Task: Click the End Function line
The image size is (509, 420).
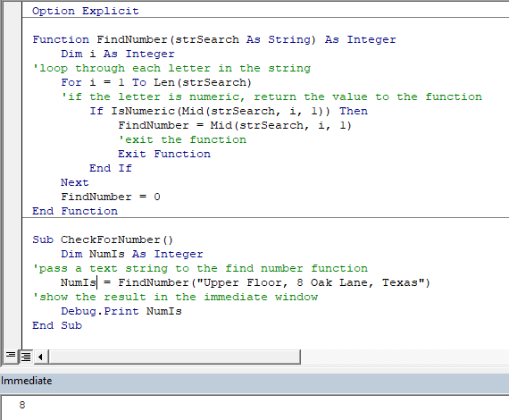Action: click(75, 211)
